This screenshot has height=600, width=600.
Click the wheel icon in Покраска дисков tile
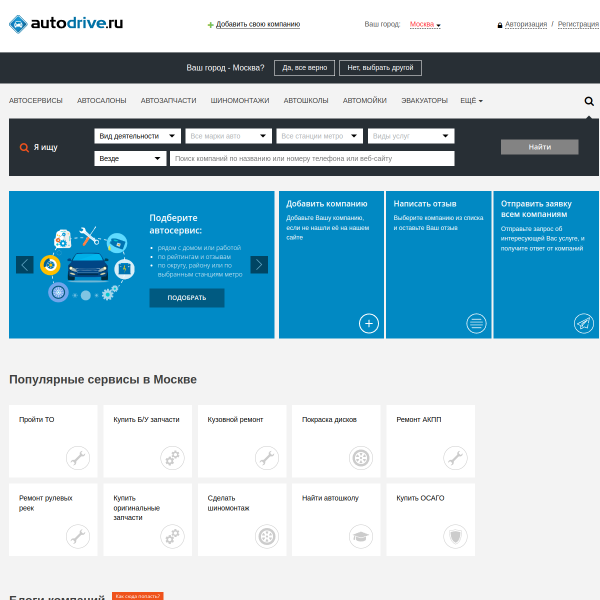361,458
